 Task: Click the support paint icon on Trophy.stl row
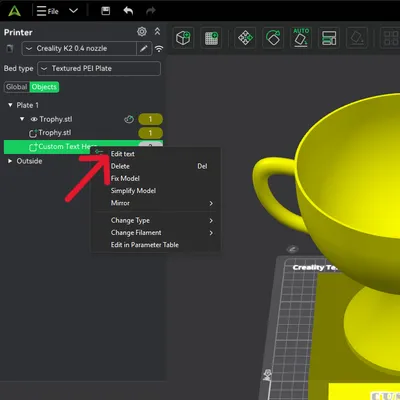click(129, 119)
